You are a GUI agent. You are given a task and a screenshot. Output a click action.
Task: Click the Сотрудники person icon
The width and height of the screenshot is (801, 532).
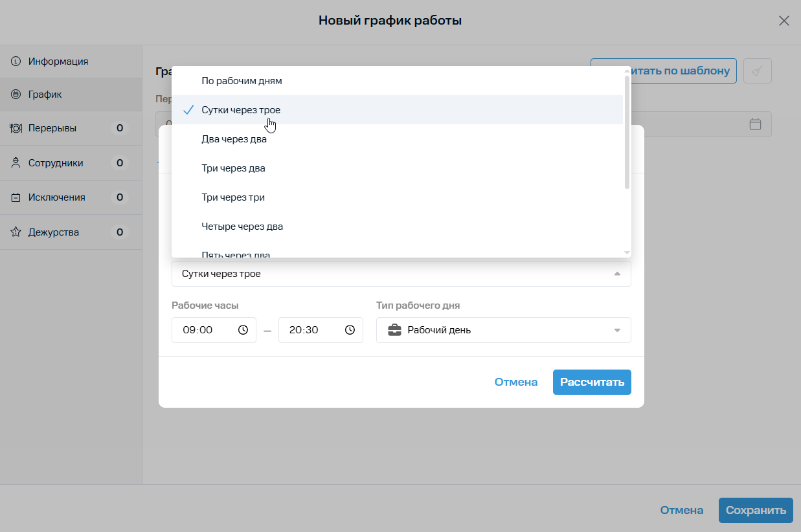tap(16, 163)
